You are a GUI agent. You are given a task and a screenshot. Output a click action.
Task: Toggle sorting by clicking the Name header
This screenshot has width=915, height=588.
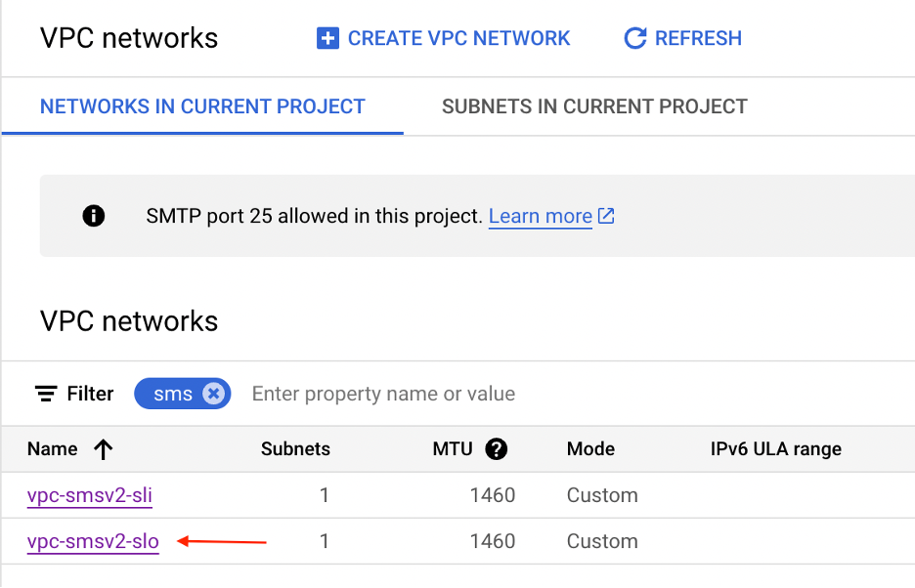[52, 449]
